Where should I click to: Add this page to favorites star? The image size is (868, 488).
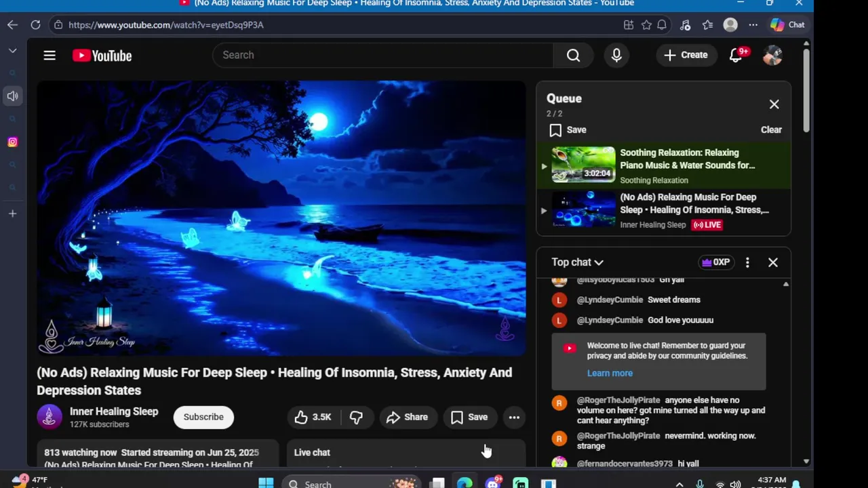(646, 24)
